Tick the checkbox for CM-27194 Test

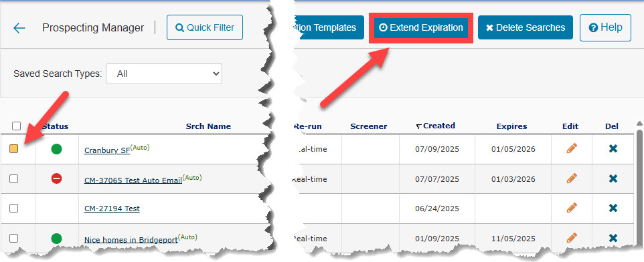pyautogui.click(x=13, y=208)
